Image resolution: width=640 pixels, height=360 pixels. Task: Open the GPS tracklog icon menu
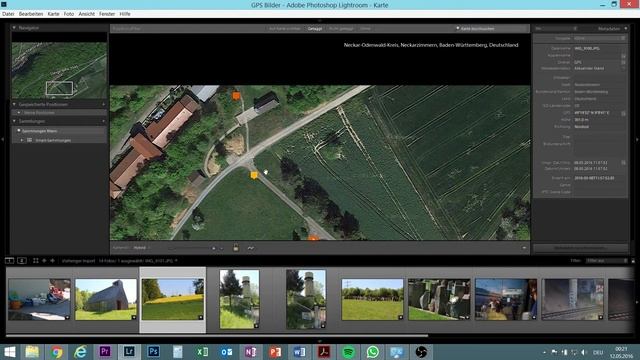click(250, 248)
